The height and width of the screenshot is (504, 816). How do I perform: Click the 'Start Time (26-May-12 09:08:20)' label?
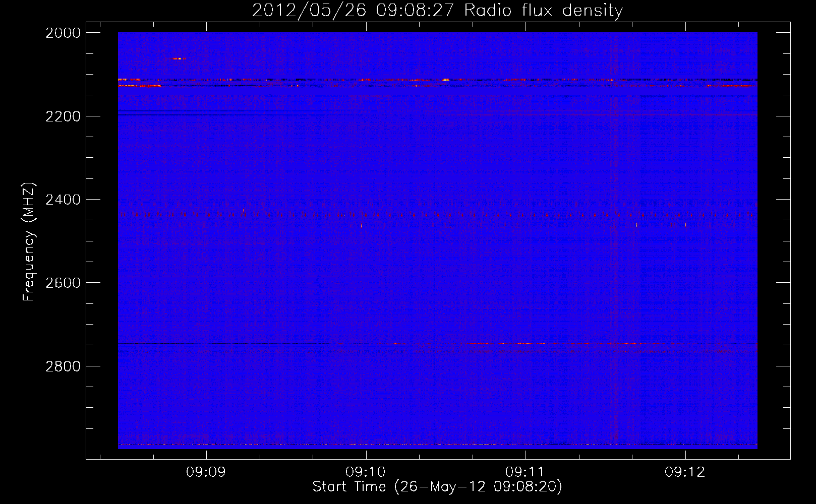437,487
